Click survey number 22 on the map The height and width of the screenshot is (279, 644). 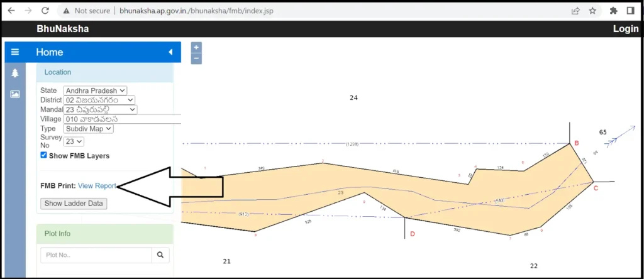tap(533, 266)
